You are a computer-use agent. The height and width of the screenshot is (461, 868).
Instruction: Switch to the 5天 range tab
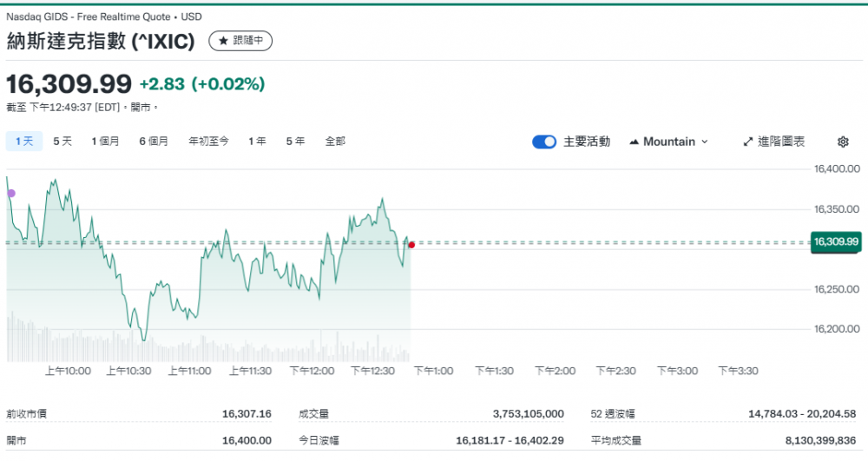tap(62, 141)
